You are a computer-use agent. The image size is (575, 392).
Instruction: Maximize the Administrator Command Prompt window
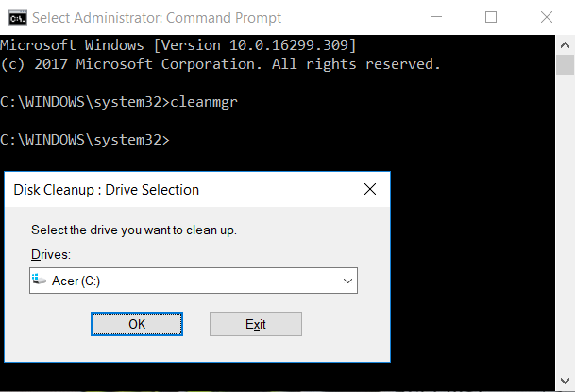pos(490,17)
